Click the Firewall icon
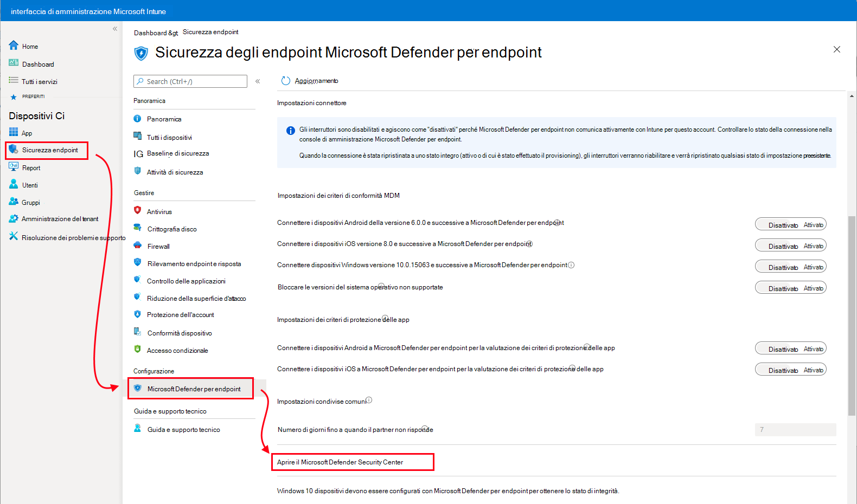The width and height of the screenshot is (857, 504). pos(138,245)
